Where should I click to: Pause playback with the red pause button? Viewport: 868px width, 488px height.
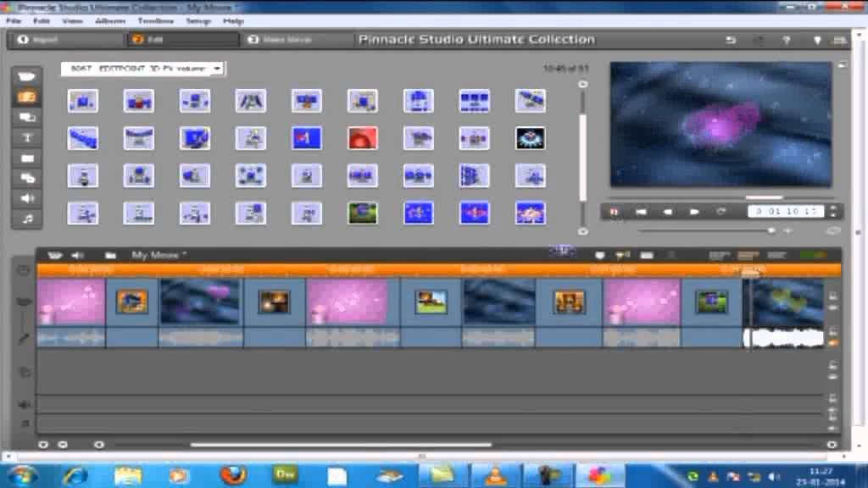coord(614,211)
